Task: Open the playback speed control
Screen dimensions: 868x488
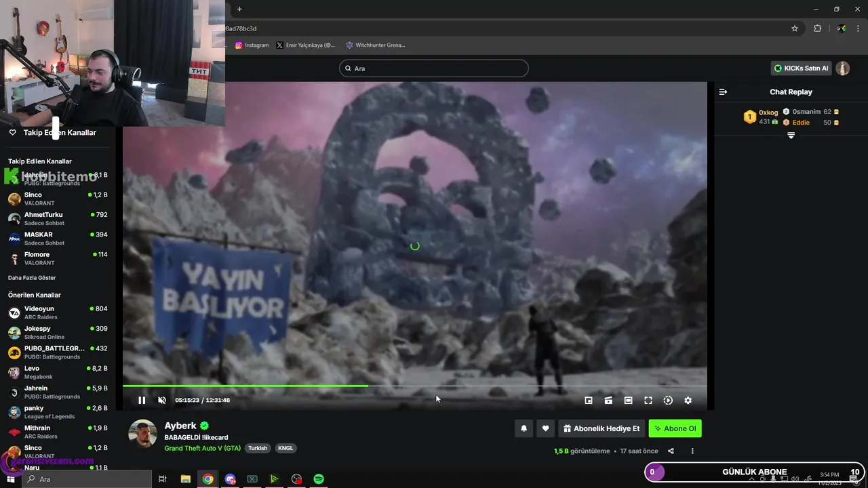Action: click(x=668, y=401)
